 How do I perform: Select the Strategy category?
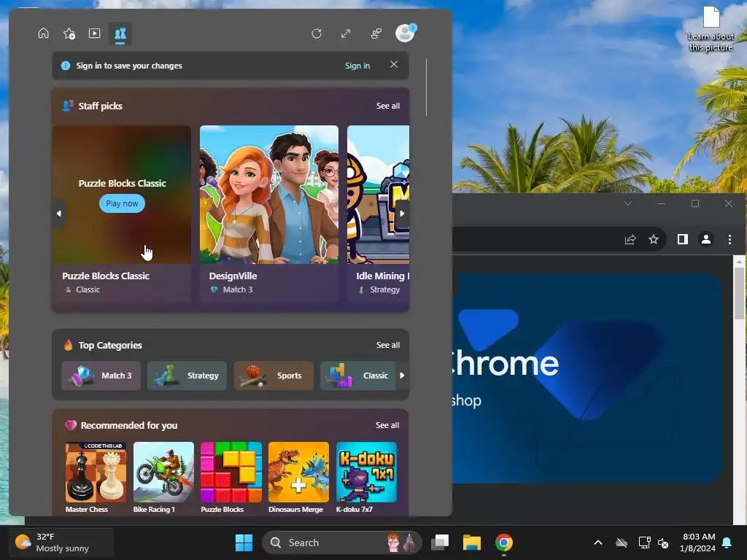pos(187,376)
